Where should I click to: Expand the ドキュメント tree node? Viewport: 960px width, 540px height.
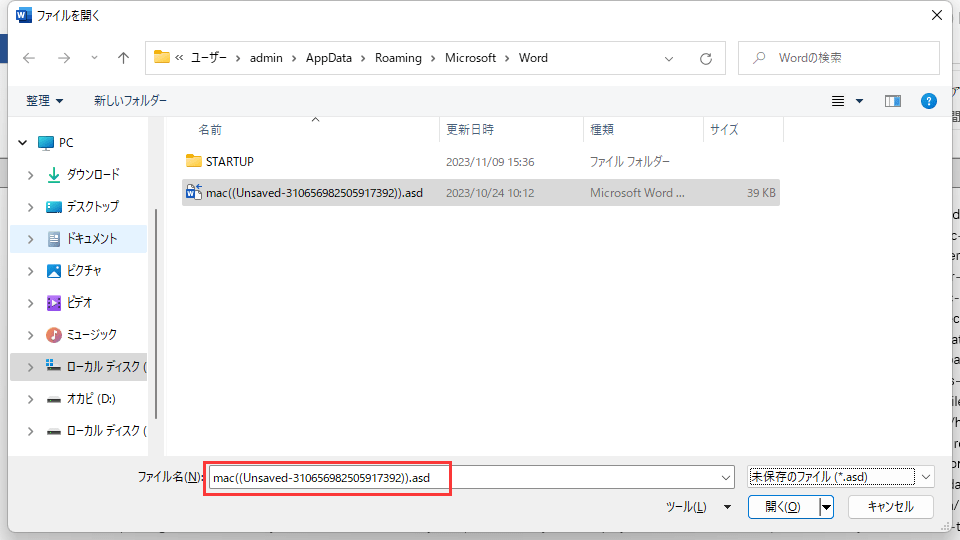(31, 239)
